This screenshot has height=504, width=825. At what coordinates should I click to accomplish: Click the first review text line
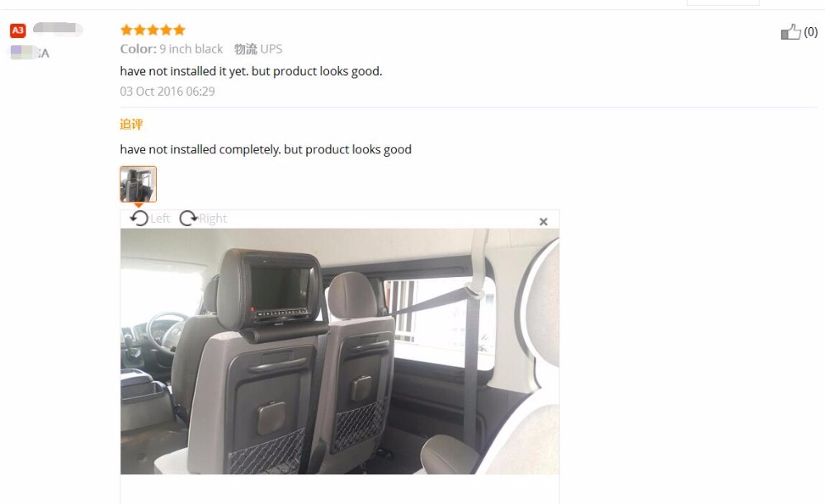click(251, 72)
